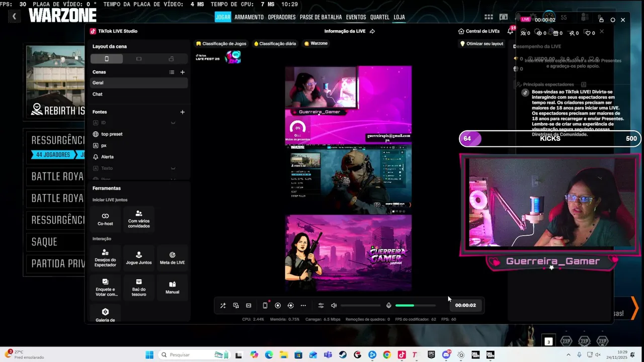Open the notifications bell in TikTok Studio
Viewport: 644px width, 362px height.
pos(510,31)
